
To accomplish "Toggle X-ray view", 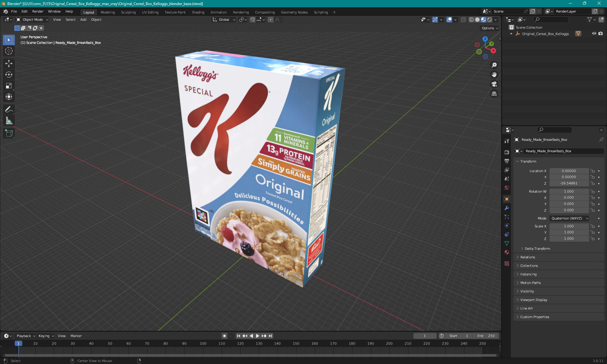I will (x=463, y=20).
